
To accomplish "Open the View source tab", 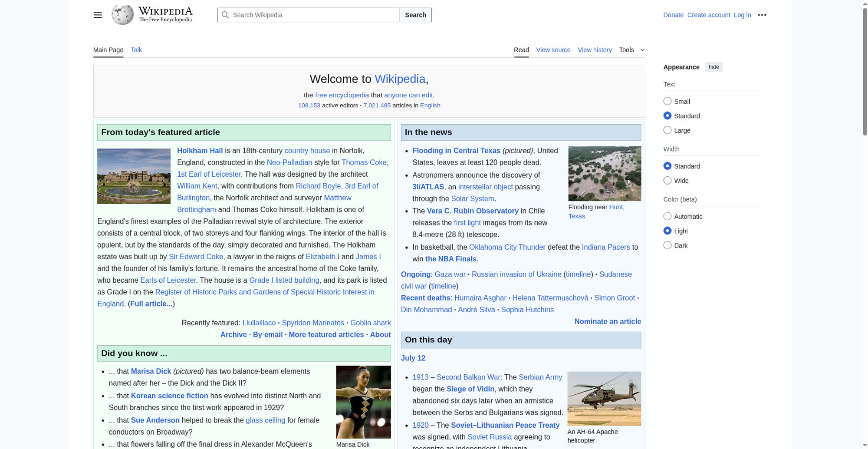I will [x=553, y=50].
